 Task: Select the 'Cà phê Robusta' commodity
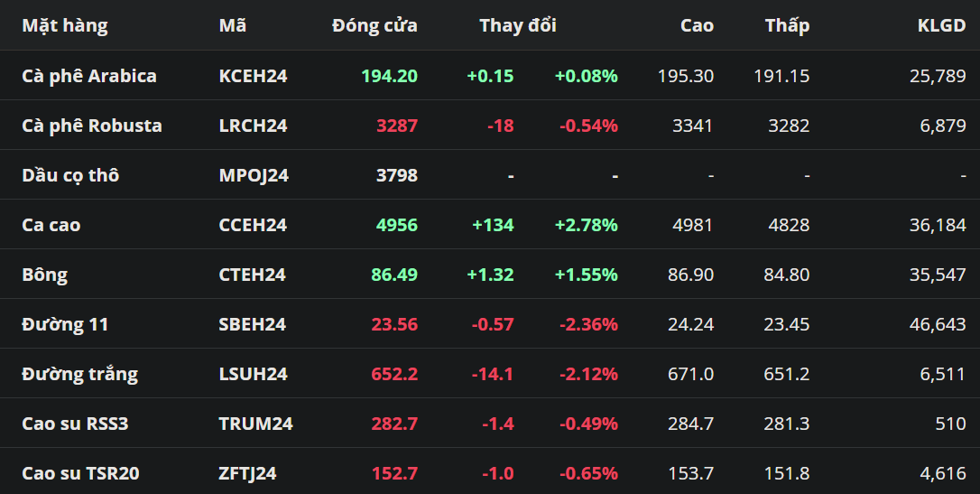tap(91, 126)
